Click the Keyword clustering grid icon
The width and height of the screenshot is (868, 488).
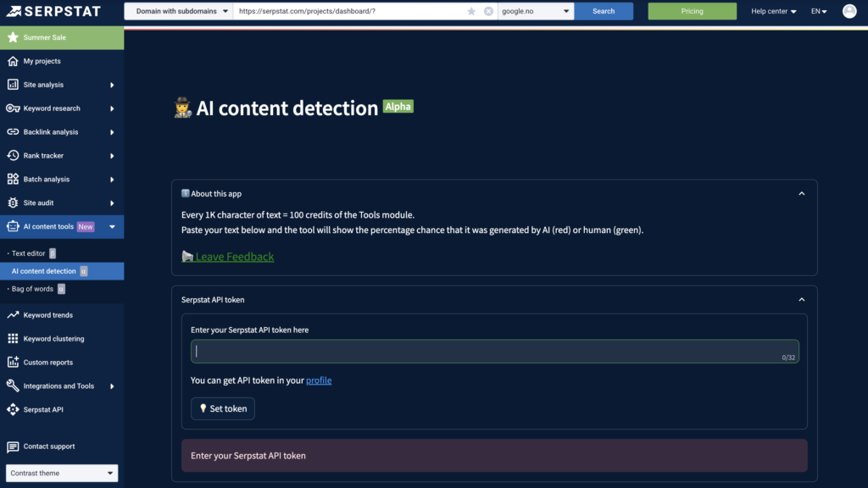point(13,339)
